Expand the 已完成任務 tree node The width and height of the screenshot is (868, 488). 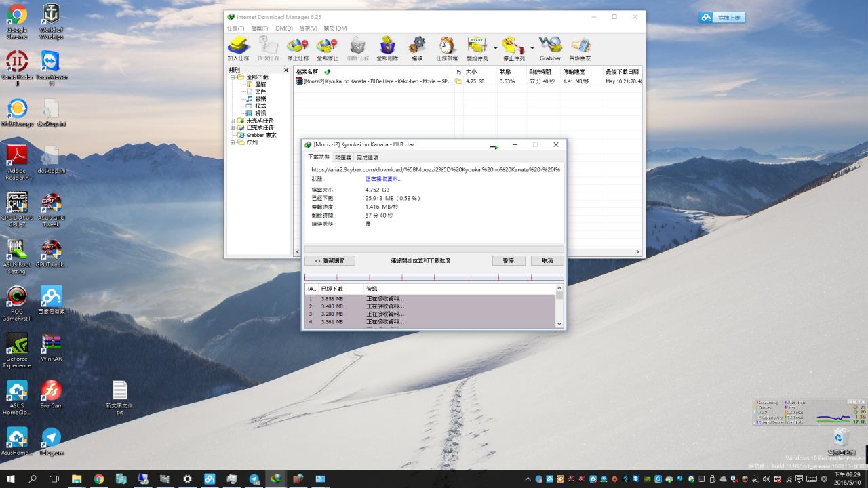(x=233, y=127)
